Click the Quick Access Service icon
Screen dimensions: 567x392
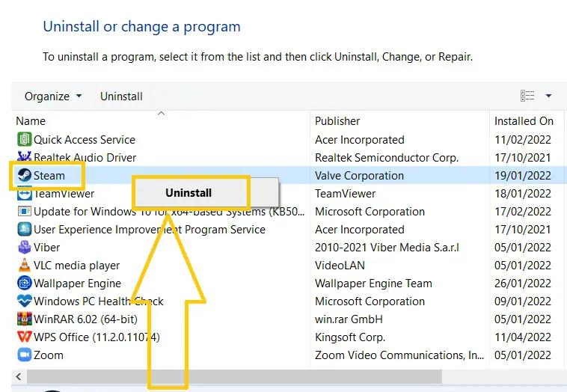click(x=24, y=139)
